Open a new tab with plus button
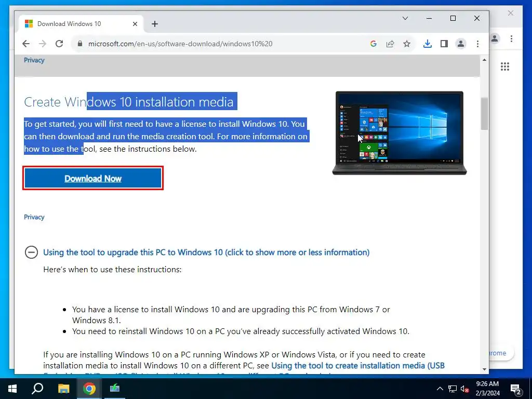 [x=155, y=24]
